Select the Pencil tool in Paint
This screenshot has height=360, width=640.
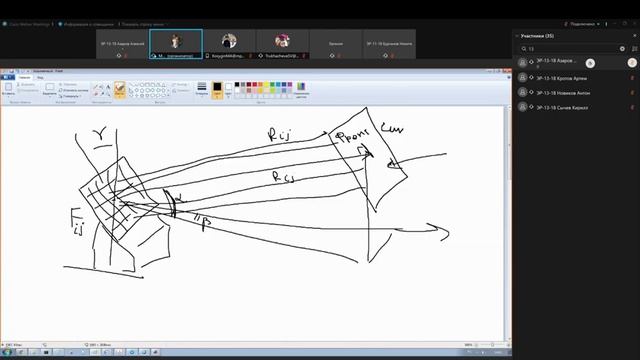96,87
